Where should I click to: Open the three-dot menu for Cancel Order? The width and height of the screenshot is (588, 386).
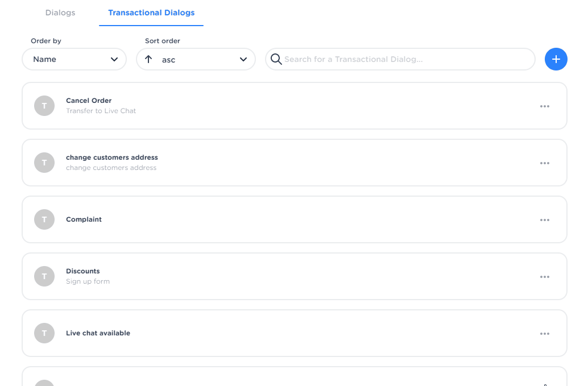[544, 106]
